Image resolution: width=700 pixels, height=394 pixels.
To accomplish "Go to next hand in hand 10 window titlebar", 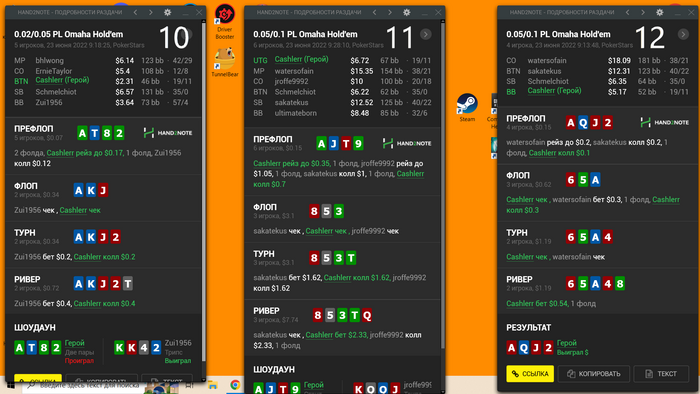I will [x=150, y=12].
